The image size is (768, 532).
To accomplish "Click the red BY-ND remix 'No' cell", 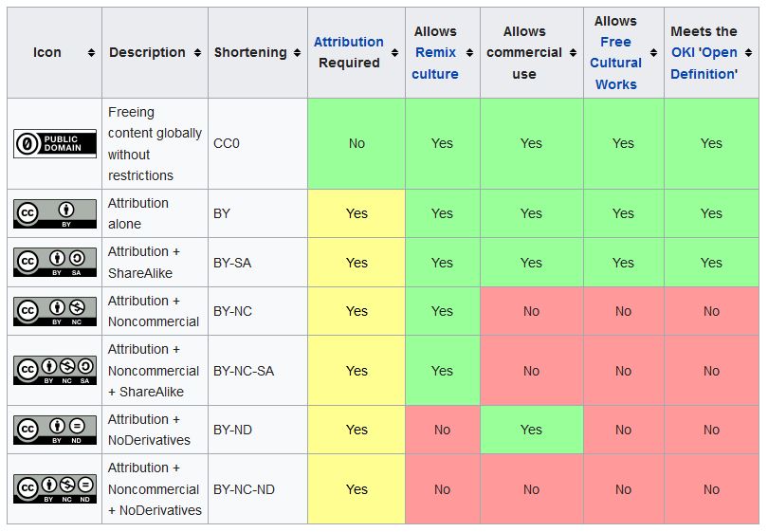I will (x=442, y=430).
